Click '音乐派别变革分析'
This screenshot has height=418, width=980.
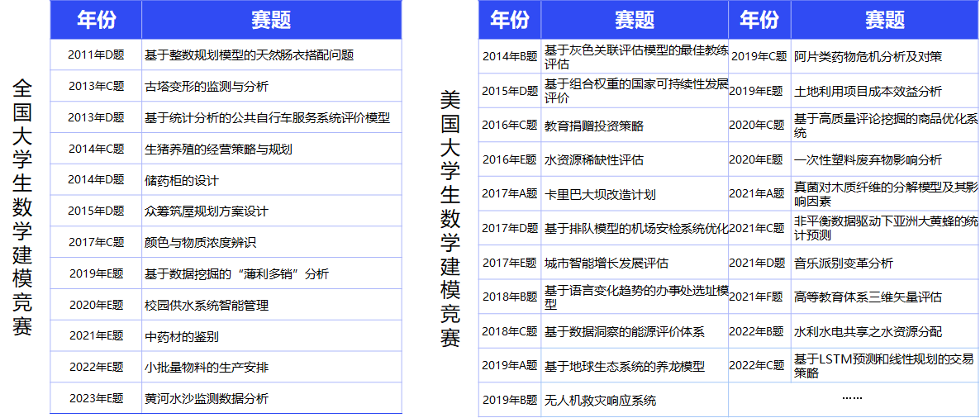[843, 263]
